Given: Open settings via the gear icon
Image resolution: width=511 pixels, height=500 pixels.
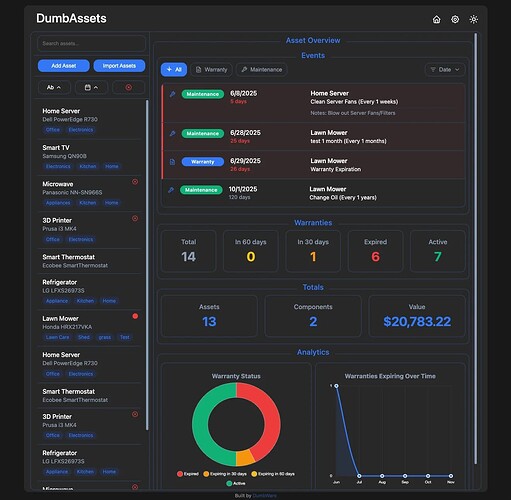Looking at the screenshot, I should (455, 19).
